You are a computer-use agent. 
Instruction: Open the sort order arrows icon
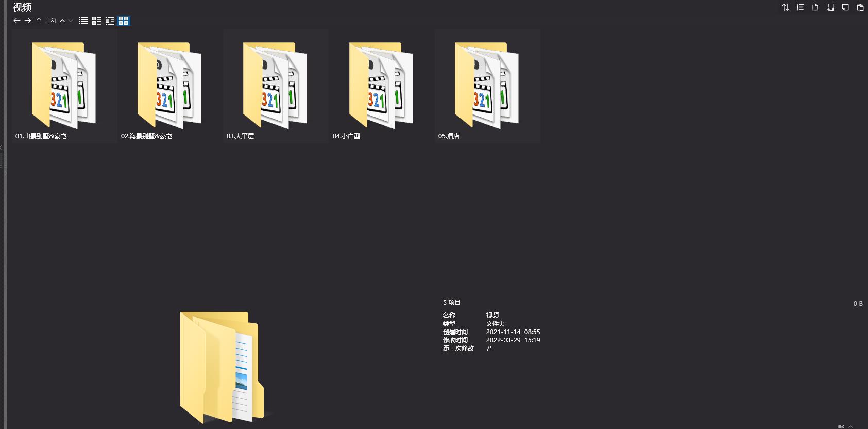pyautogui.click(x=786, y=7)
